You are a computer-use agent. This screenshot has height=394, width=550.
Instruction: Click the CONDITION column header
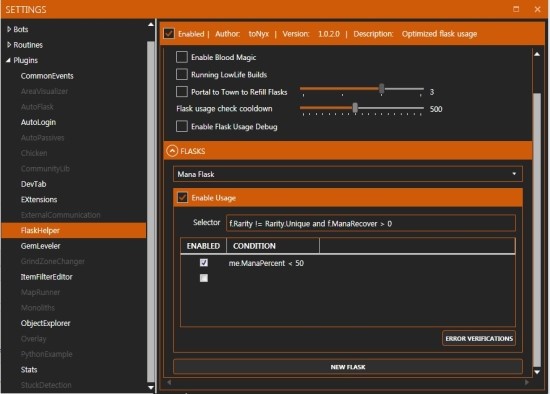pos(273,246)
